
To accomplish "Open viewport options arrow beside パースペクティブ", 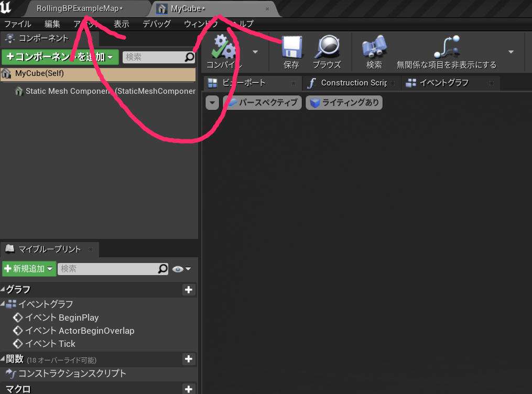I will pos(212,103).
